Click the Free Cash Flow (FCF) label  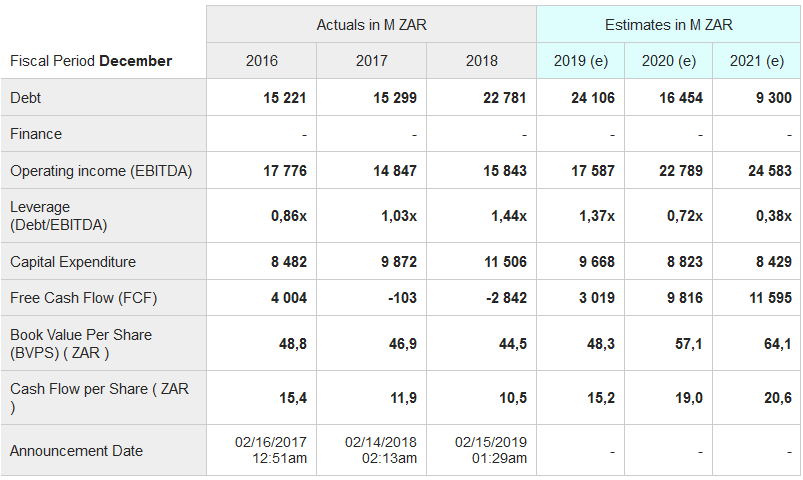tap(84, 298)
